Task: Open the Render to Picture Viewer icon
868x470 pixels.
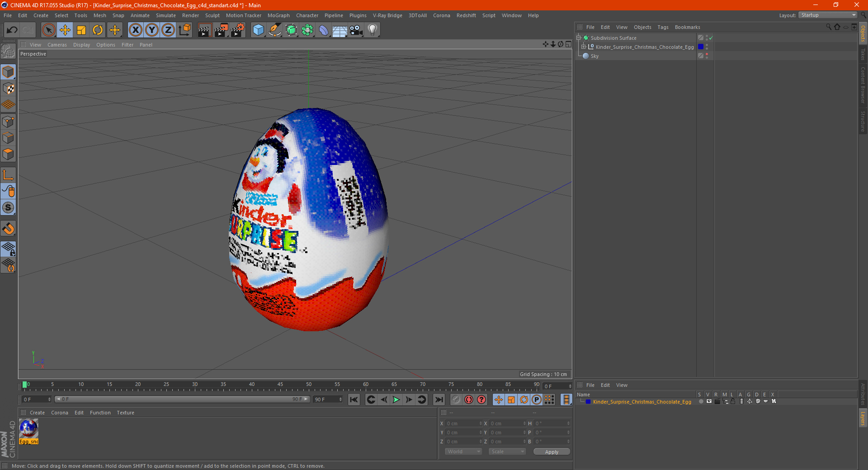Action: click(x=221, y=30)
